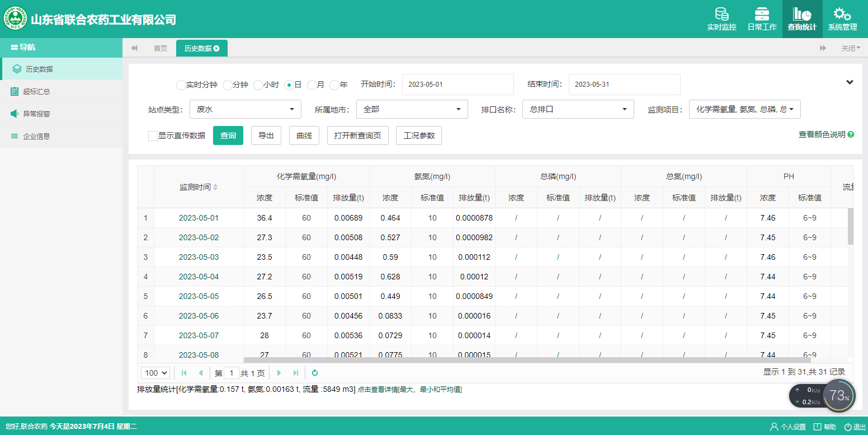Go to the next page icon
This screenshot has width=868, height=435.
pos(279,373)
